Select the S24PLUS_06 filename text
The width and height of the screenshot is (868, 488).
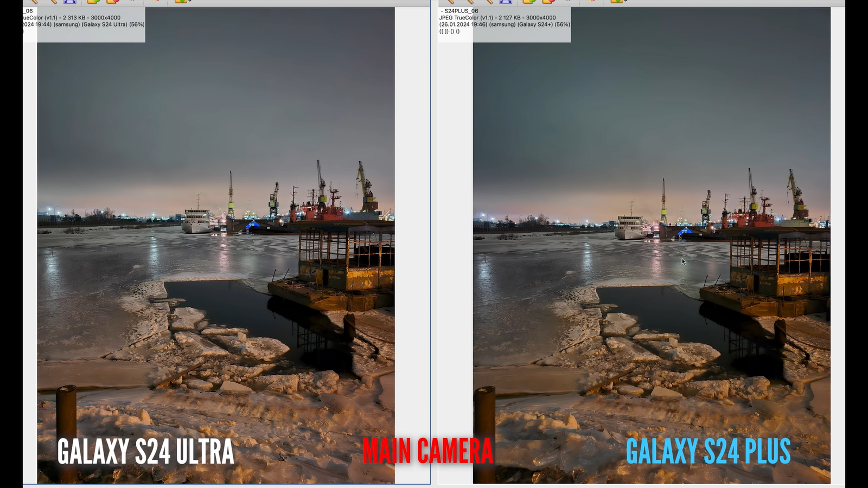tap(461, 11)
